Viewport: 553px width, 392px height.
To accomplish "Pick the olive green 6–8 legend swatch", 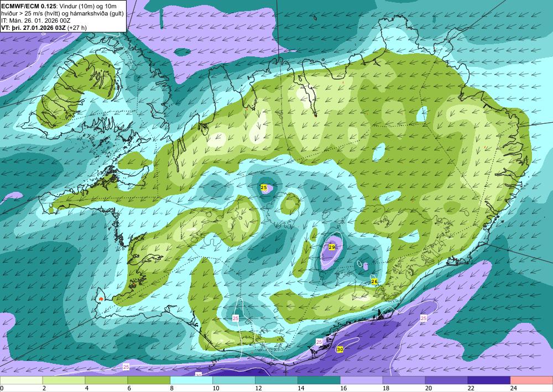I will (148, 380).
